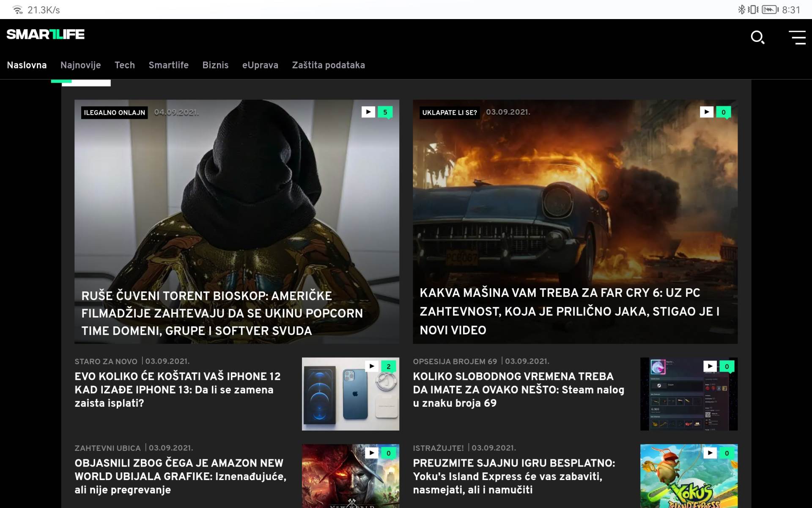Screen dimensions: 812x508
Task: Tap the battery icon in status bar
Action: 770,9
